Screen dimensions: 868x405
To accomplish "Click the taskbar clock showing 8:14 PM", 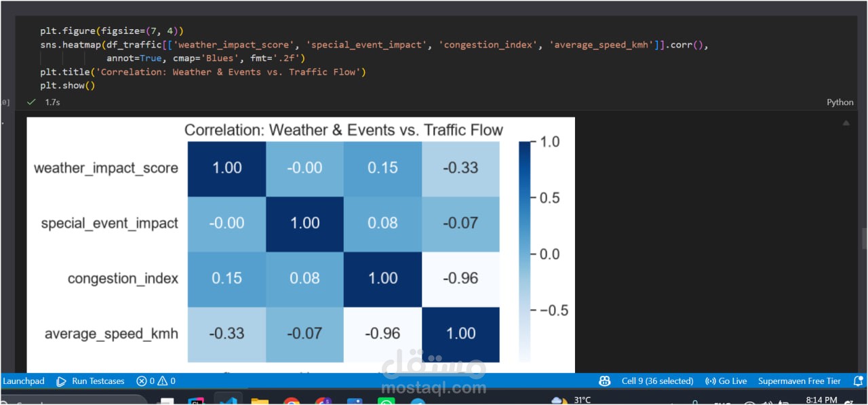I will click(x=822, y=400).
